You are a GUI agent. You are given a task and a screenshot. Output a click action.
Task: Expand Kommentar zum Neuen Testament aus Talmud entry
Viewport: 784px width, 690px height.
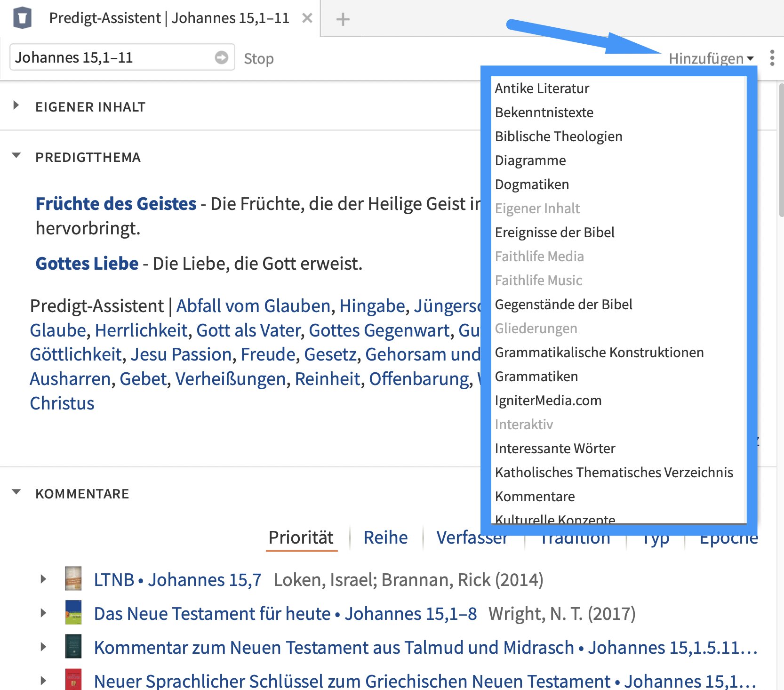click(43, 647)
